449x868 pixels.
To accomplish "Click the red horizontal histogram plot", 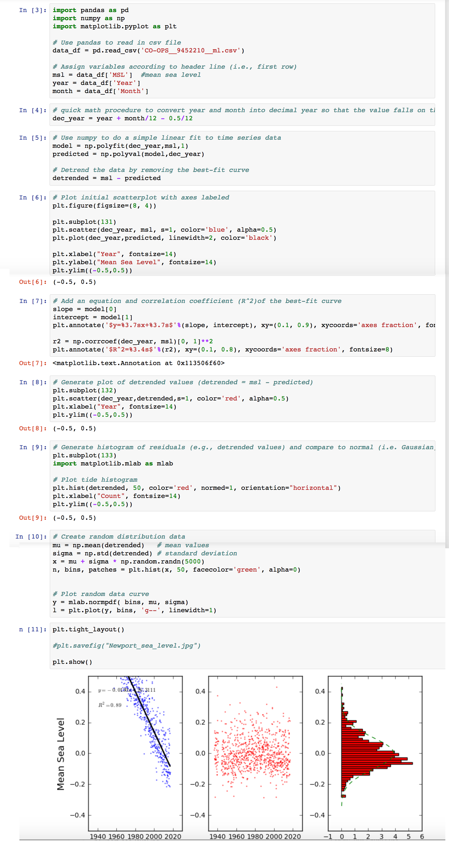I will tap(375, 753).
